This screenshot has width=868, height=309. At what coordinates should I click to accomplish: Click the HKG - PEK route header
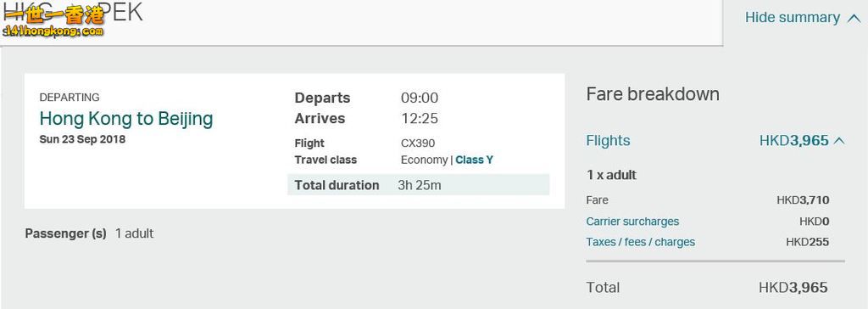73,12
